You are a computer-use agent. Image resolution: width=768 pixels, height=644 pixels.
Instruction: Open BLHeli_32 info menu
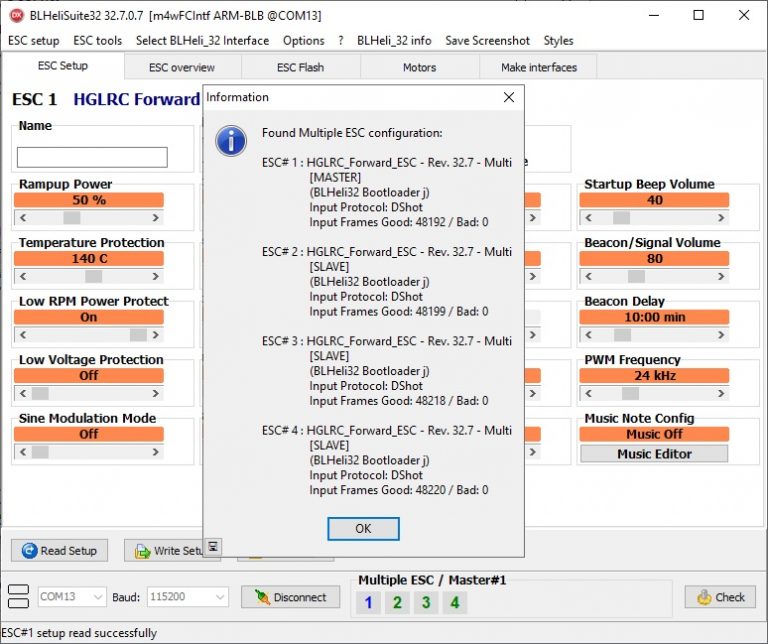(x=394, y=41)
